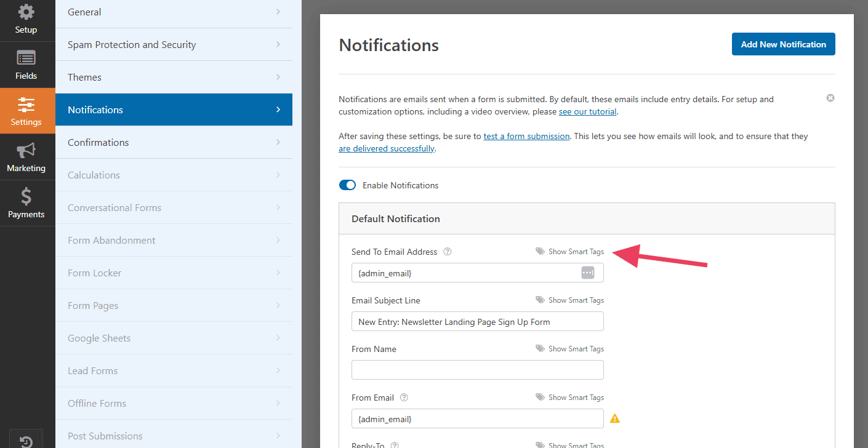Open Calculations settings section
This screenshot has height=448, width=868.
(x=174, y=175)
